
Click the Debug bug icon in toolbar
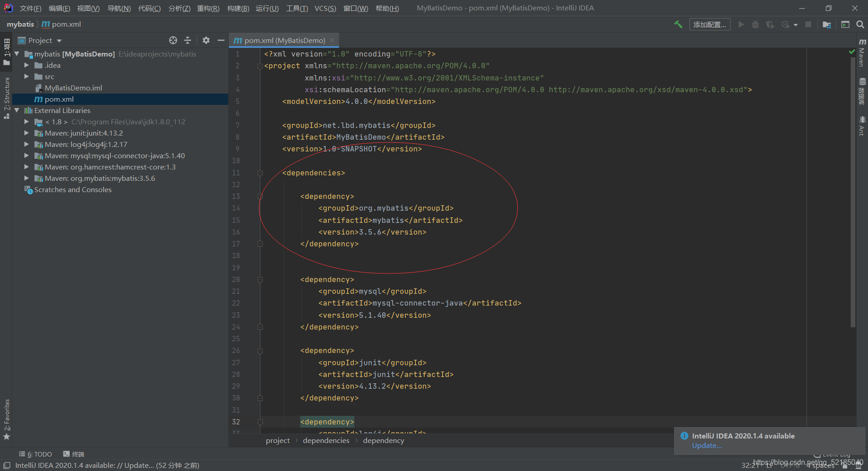(755, 24)
